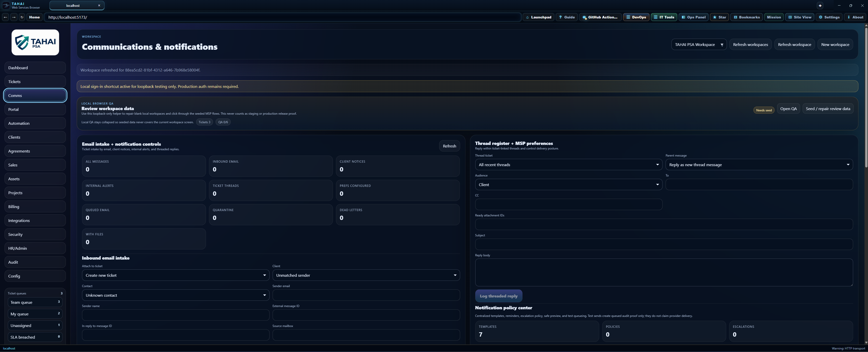Viewport: 868px width, 352px height.
Task: Open Dashboard in the sidebar
Action: tap(35, 68)
